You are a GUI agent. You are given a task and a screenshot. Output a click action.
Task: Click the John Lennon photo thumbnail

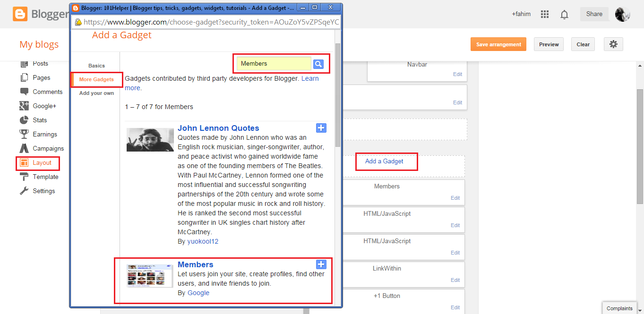[x=150, y=140]
